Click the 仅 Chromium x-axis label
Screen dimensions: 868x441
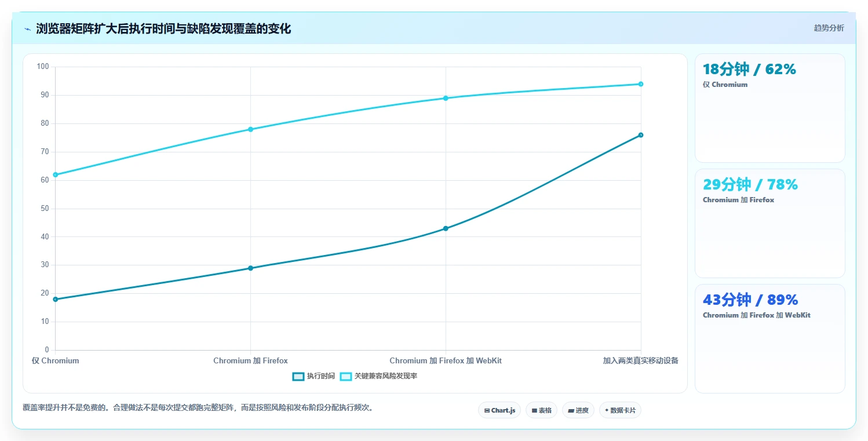click(56, 360)
